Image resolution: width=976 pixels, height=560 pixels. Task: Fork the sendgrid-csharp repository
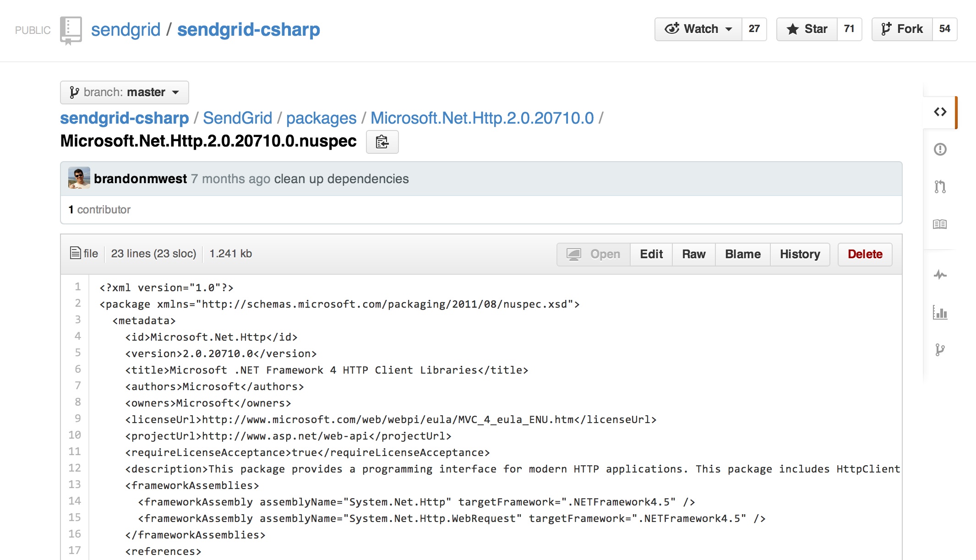(x=902, y=29)
